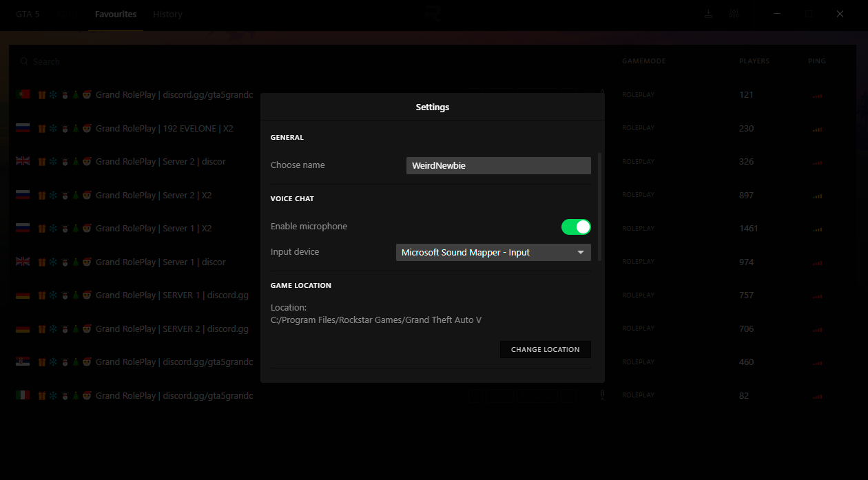Sort server list by PING column
The width and height of the screenshot is (868, 480).
816,61
